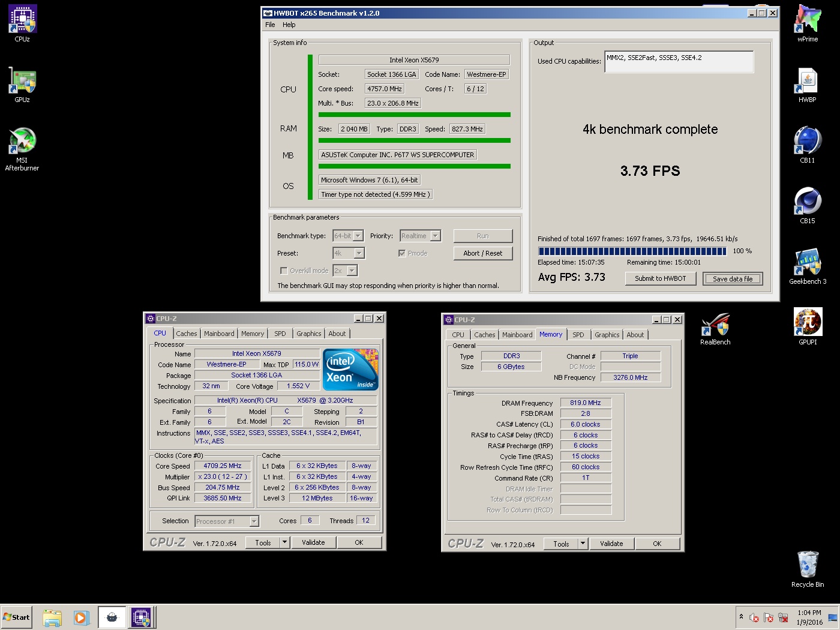
Task: Click the Windows Media Player taskbar icon
Action: click(x=82, y=617)
